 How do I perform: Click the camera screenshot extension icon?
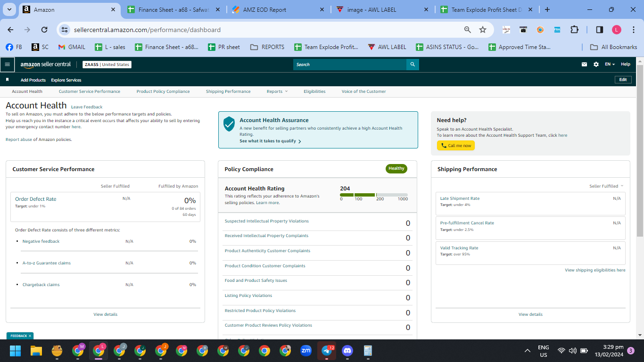(523, 30)
